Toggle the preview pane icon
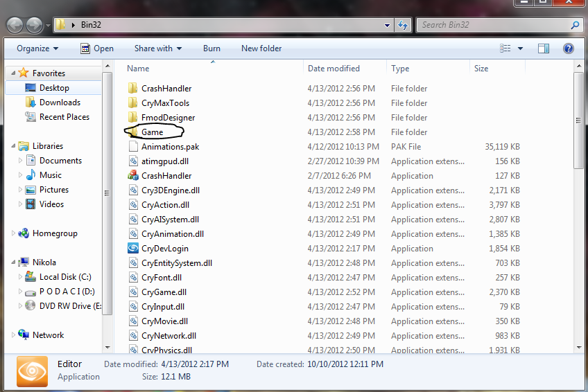This screenshot has height=392, width=588. (x=544, y=48)
